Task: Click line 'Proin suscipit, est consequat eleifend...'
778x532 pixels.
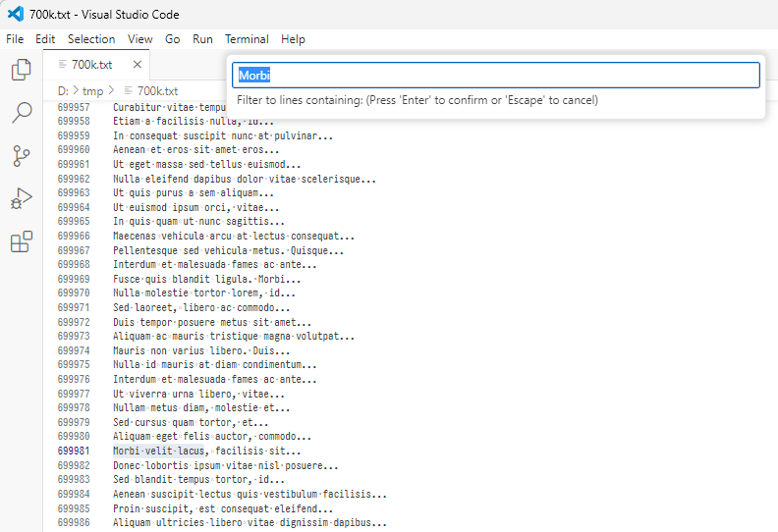Action: point(223,508)
